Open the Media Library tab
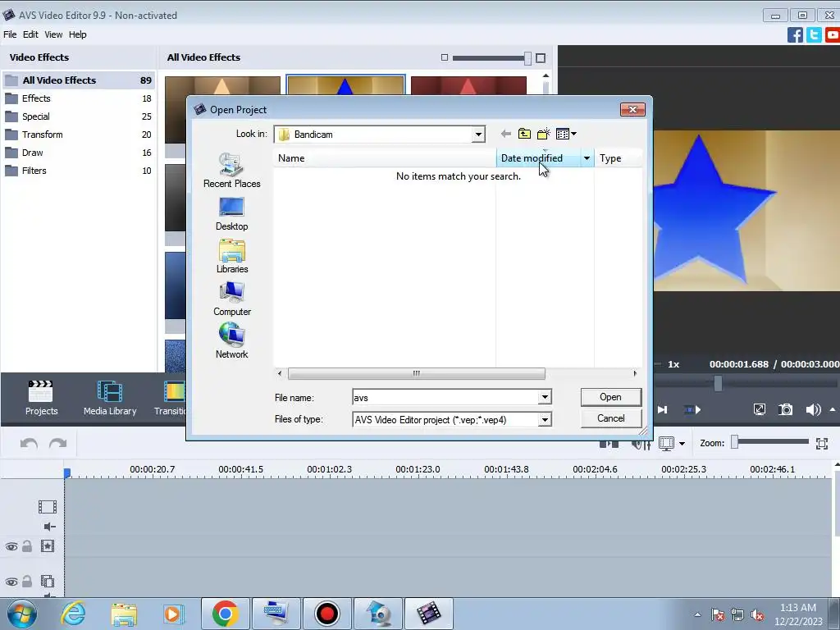 pos(110,398)
